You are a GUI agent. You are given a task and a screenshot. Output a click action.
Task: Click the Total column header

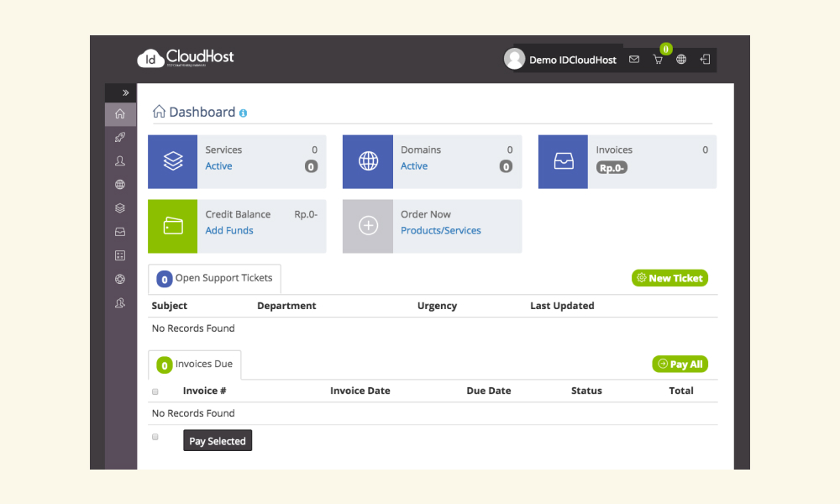pos(681,391)
